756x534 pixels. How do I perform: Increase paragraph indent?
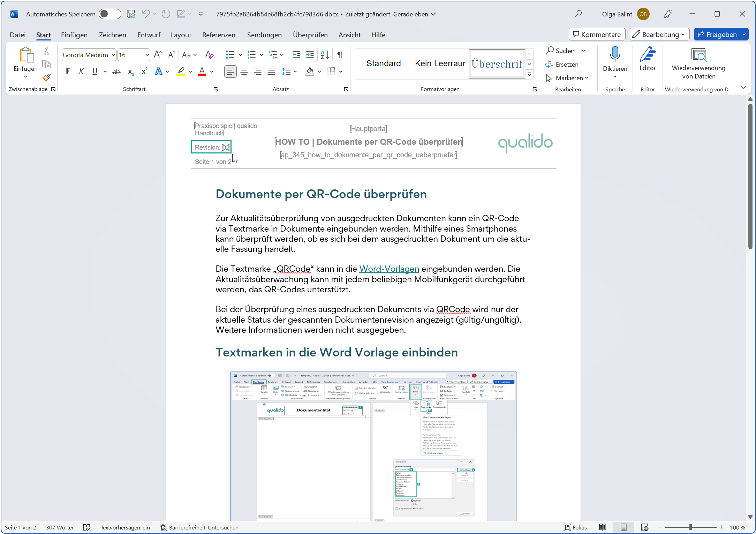click(x=310, y=55)
